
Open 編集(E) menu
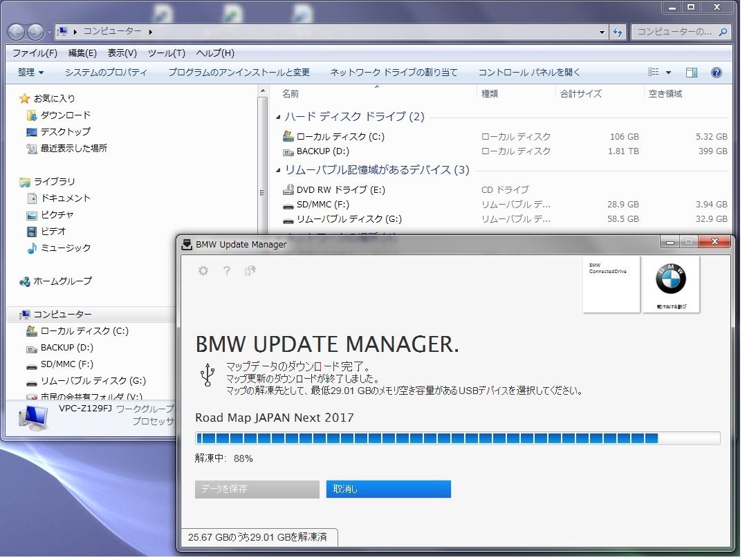tap(83, 53)
